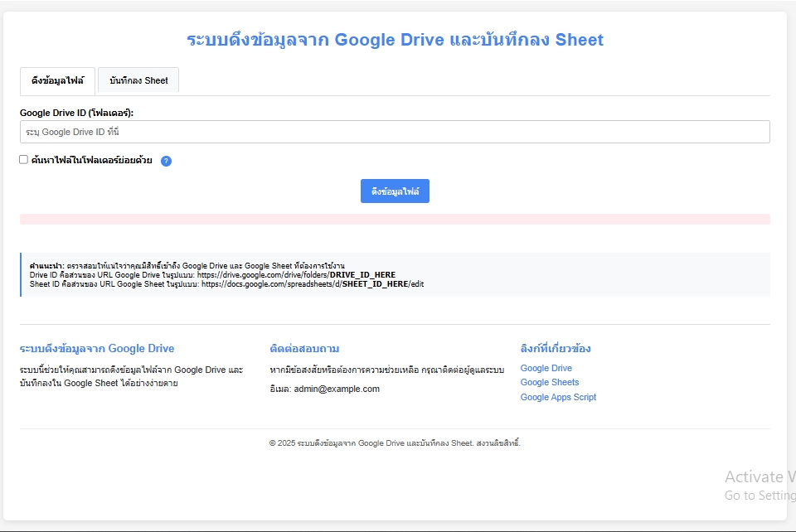
Task: Enable the subfolder search checkbox
Action: coord(23,160)
